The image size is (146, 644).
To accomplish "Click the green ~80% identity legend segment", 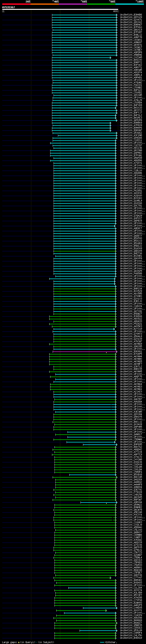I will 101,4.
